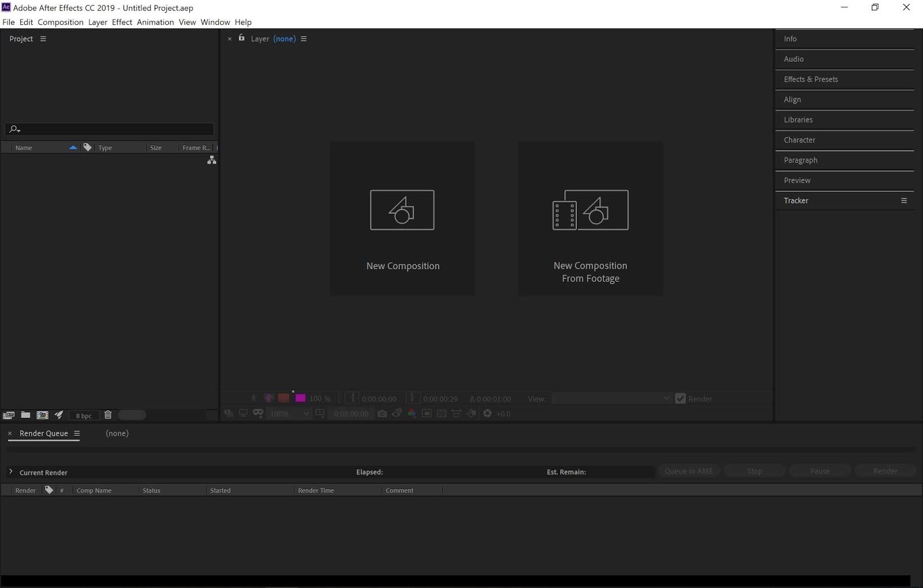
Task: Click the set out point bracket icon
Action: [x=412, y=398]
